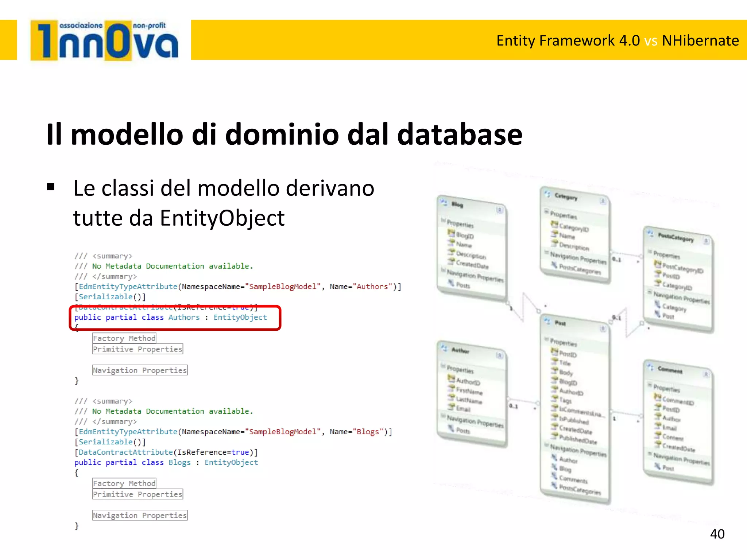Screen dimensions: 747x560
Task: Click the entity icon beside the Comment title
Action: [651, 367]
